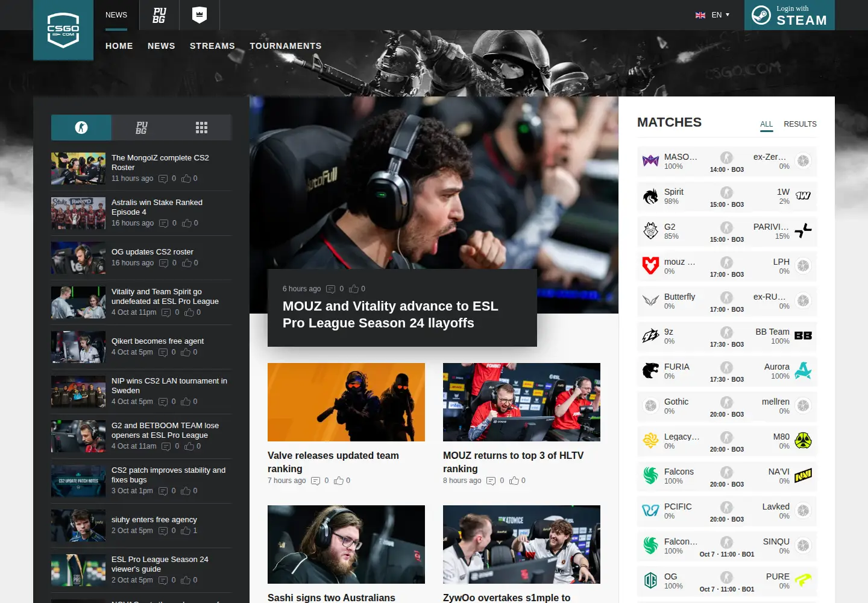Go to the HOME menu item
Screen dimensions: 868x603
click(x=119, y=46)
